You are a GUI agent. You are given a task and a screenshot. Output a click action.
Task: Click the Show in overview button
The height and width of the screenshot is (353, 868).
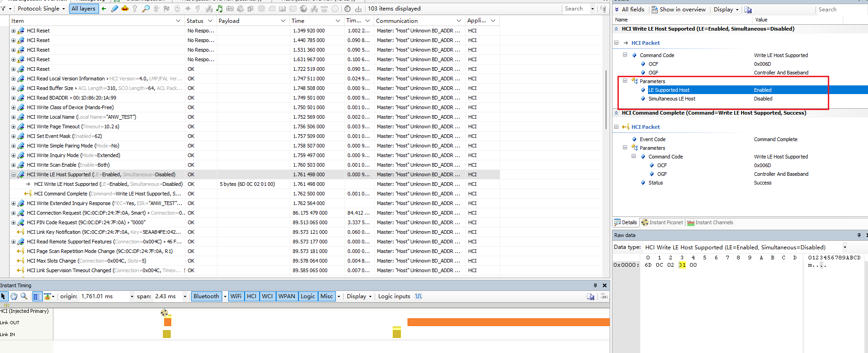678,9
